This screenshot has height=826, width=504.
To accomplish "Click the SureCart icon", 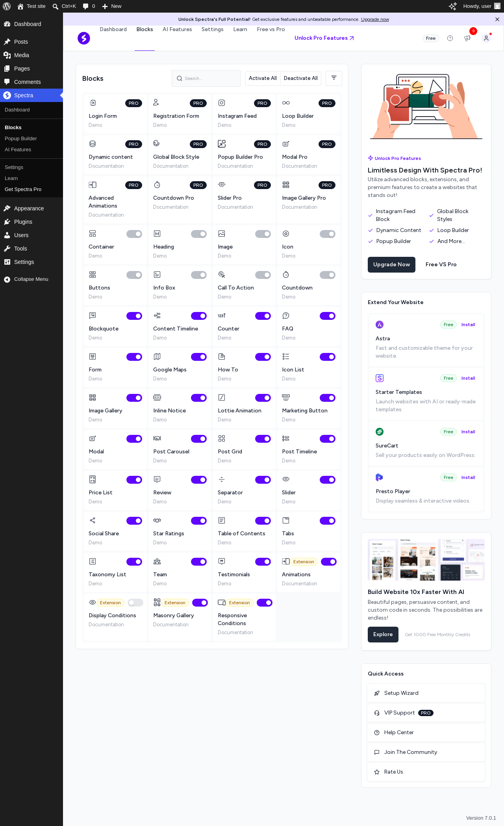I will coord(380,432).
